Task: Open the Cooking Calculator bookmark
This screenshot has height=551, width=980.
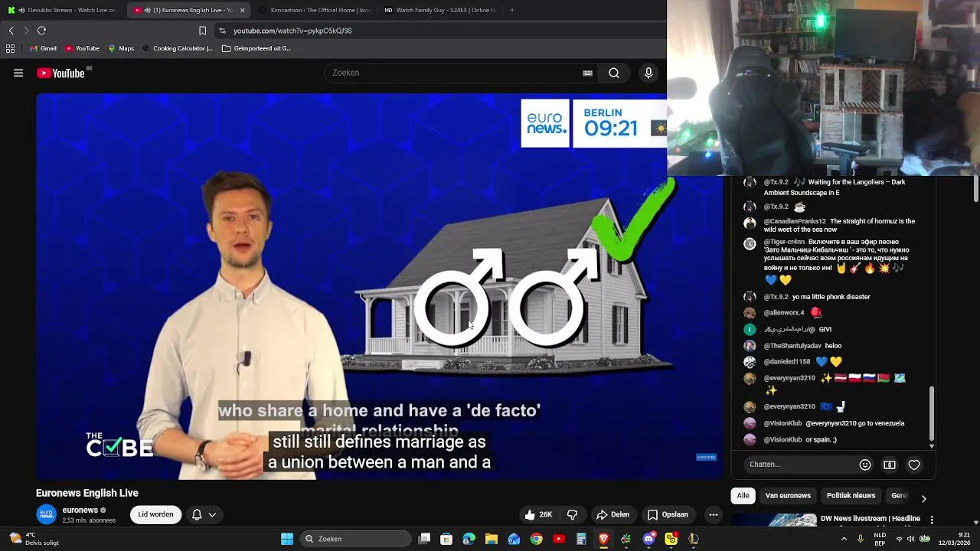Action: pyautogui.click(x=177, y=48)
